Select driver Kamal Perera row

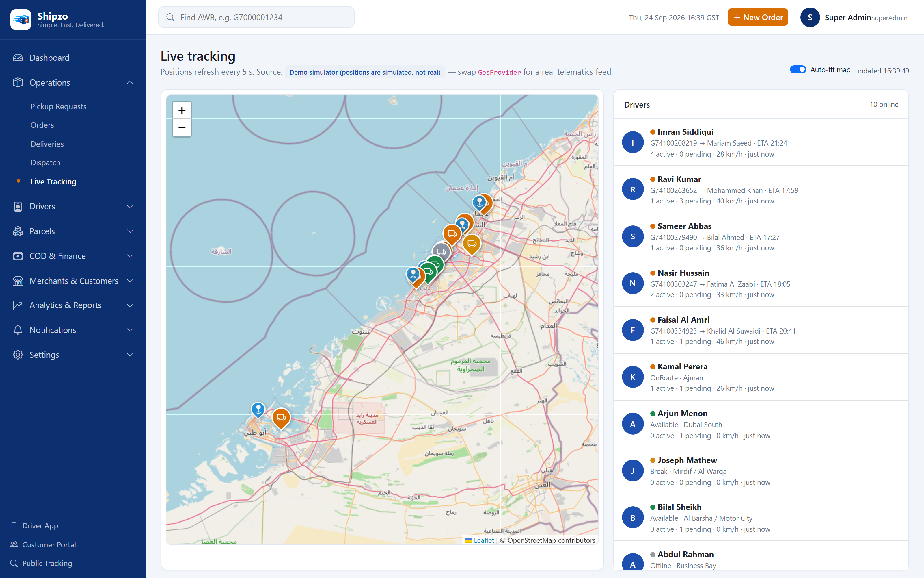coord(761,377)
